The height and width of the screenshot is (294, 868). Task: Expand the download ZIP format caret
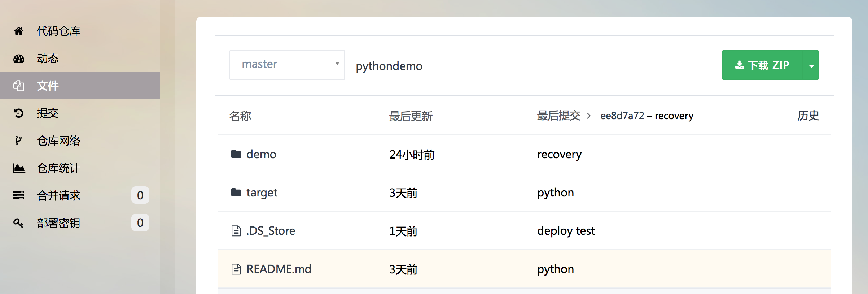coord(811,66)
